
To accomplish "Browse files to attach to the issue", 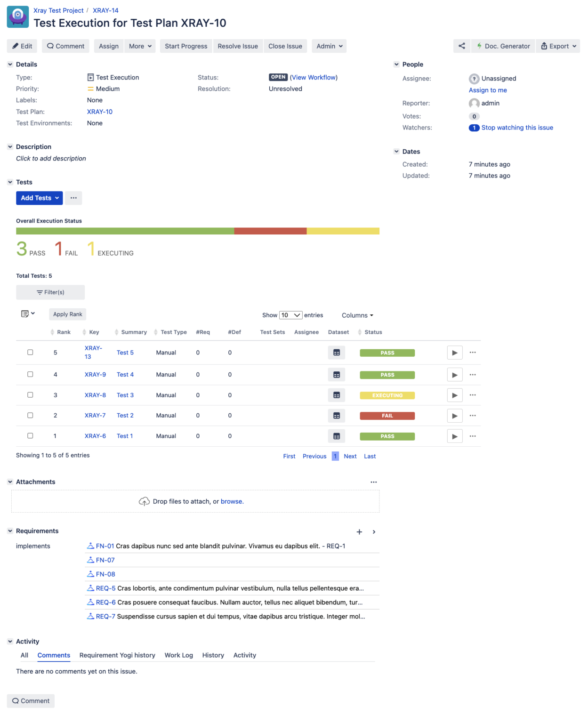I will coord(232,501).
